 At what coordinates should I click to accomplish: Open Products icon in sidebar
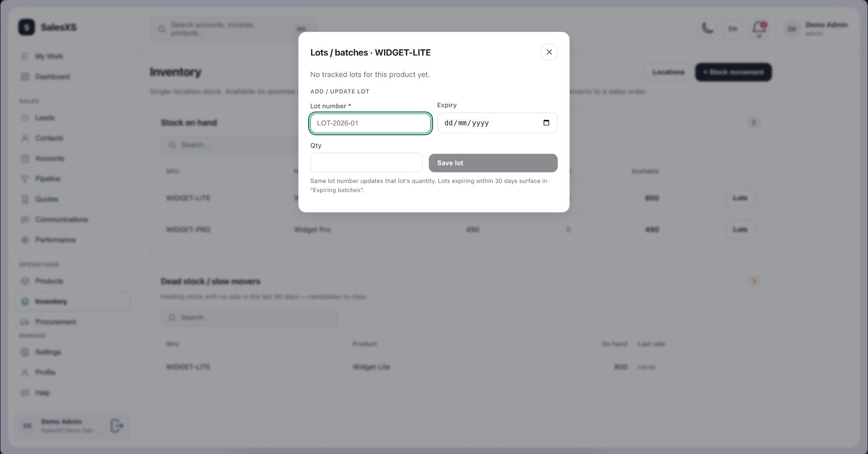pos(25,281)
